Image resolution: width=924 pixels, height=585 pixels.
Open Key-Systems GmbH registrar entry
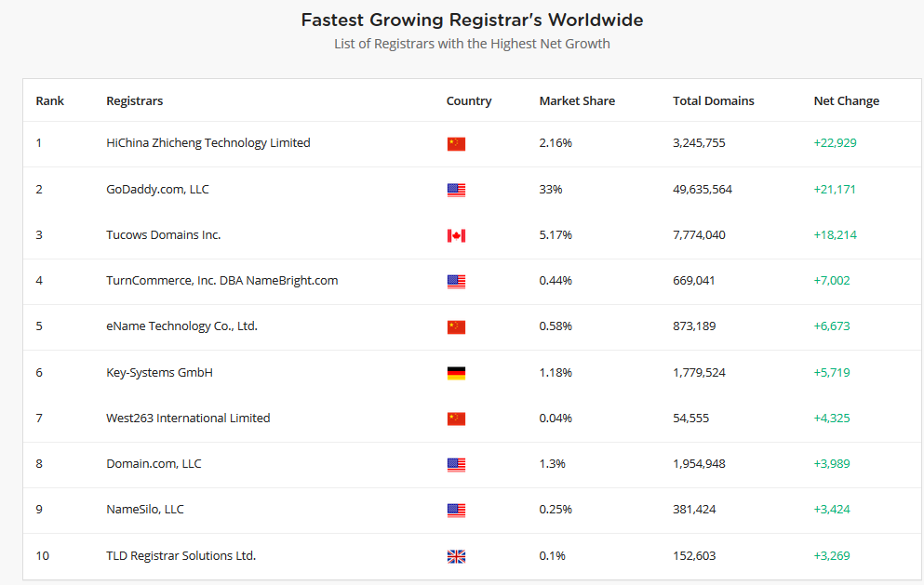159,372
